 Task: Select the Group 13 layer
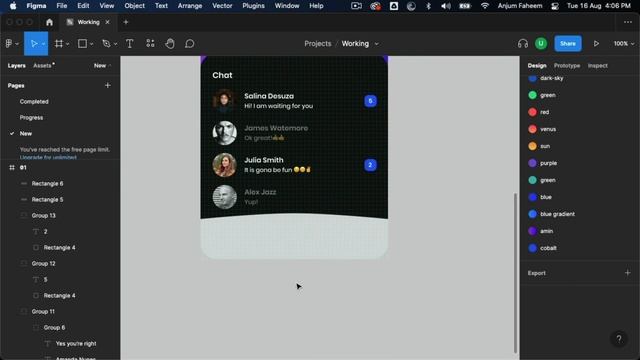[43, 216]
